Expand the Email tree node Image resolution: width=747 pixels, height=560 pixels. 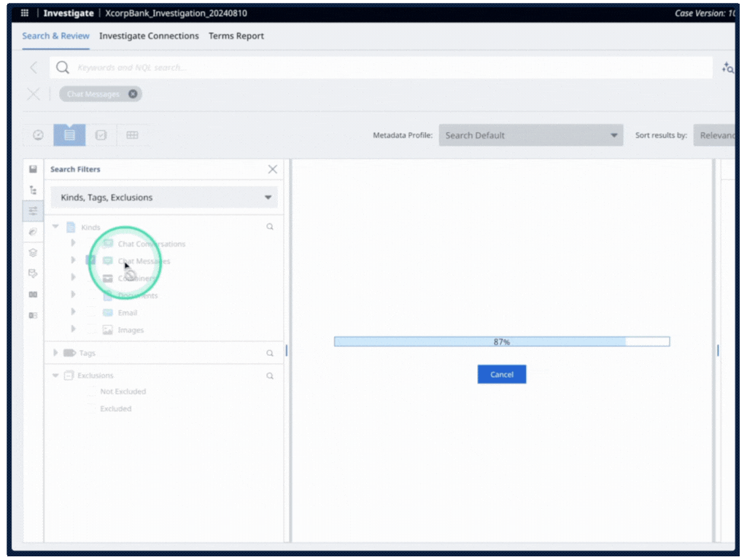pos(73,312)
